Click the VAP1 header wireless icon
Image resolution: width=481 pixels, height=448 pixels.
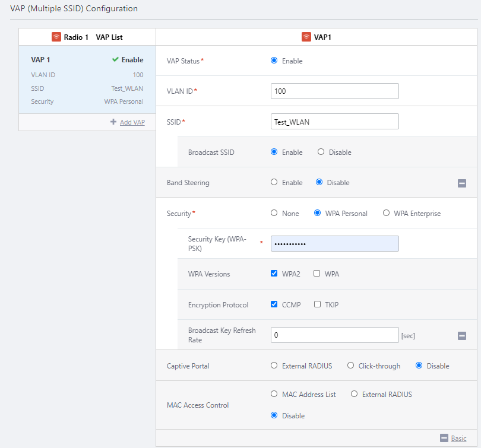click(x=306, y=37)
